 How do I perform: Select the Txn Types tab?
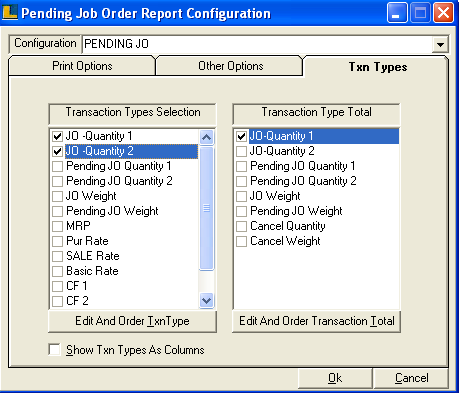[377, 67]
